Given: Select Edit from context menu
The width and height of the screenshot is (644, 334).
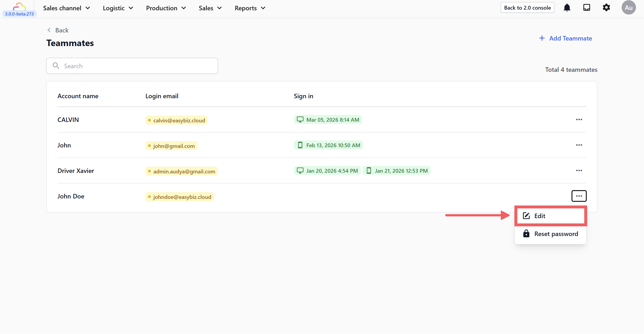Looking at the screenshot, I should click(550, 216).
